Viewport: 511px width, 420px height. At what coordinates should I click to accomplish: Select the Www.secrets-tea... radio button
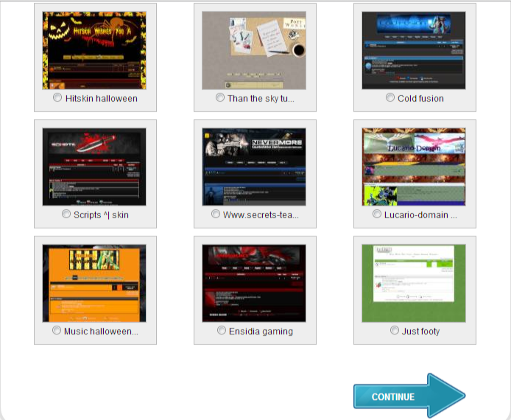click(216, 214)
